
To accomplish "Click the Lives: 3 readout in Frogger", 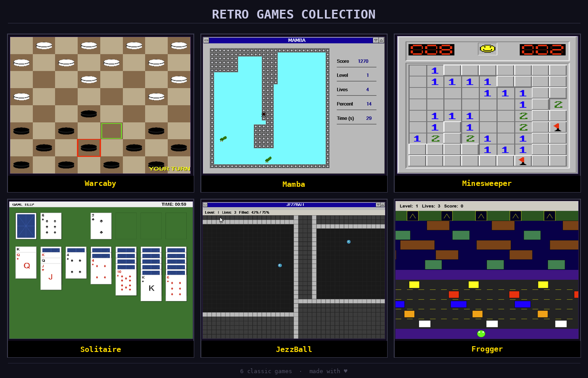I will [x=431, y=206].
